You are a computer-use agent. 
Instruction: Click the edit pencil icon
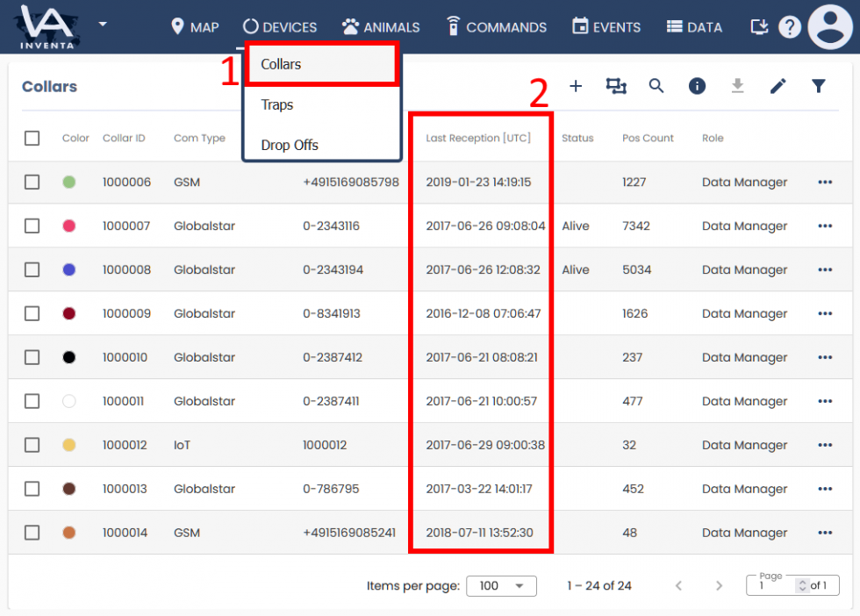[778, 86]
